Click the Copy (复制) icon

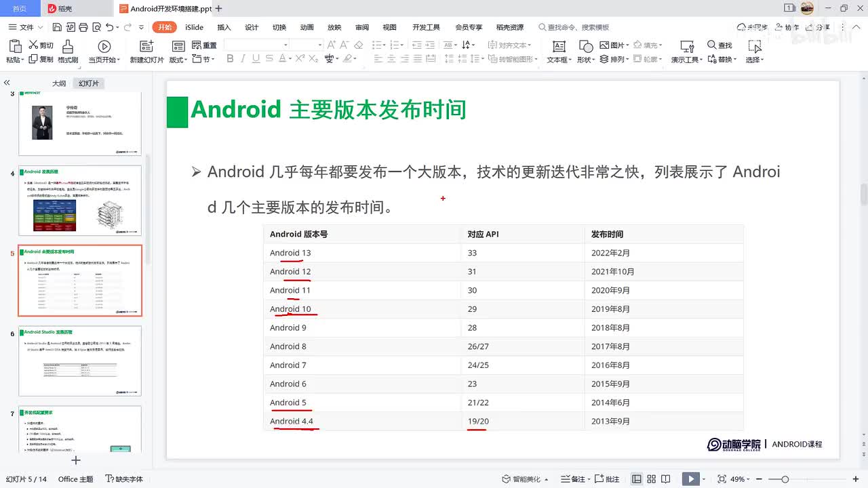click(33, 59)
